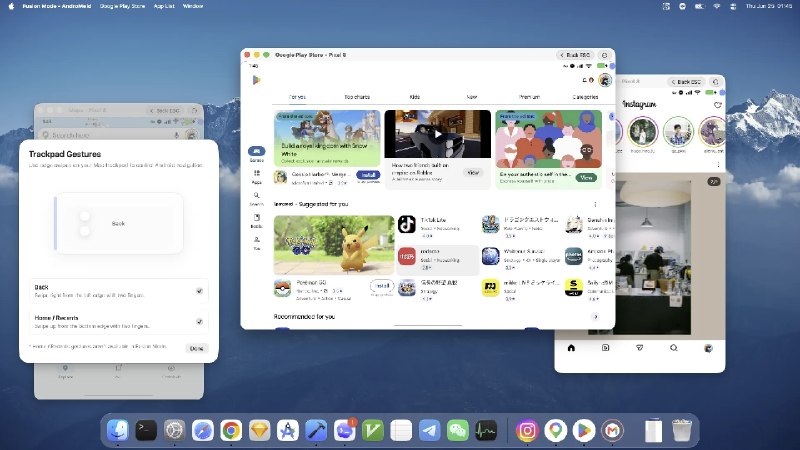Viewport: 800px width, 450px height.
Task: Play the Roblox car video
Action: (x=438, y=134)
